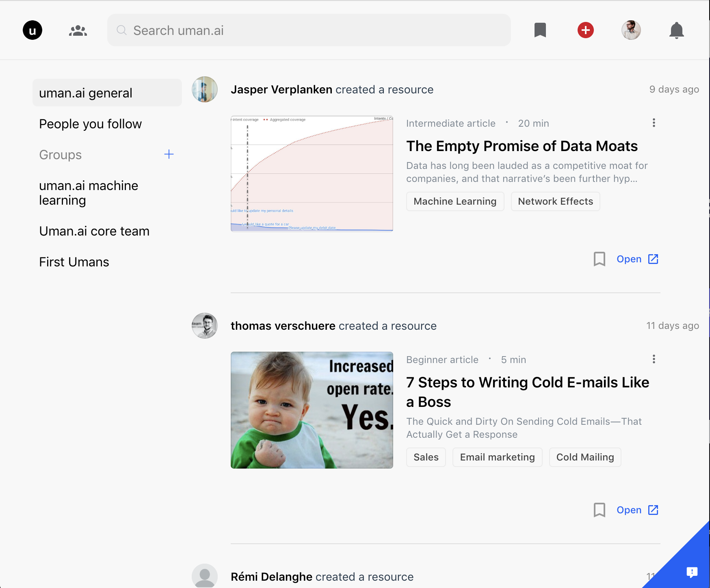Bookmark the Cold E-mails article
The image size is (710, 588).
click(x=599, y=510)
